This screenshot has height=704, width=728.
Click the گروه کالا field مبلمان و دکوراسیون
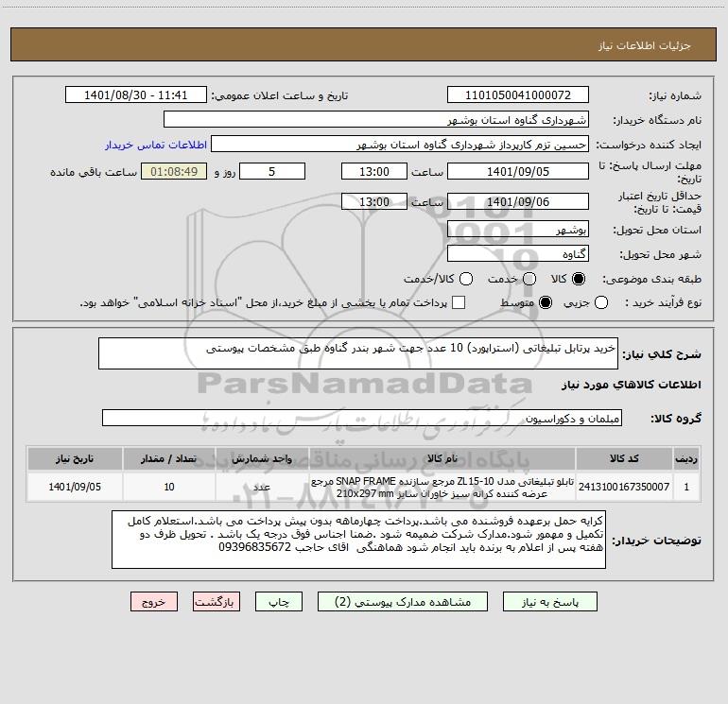[x=362, y=418]
